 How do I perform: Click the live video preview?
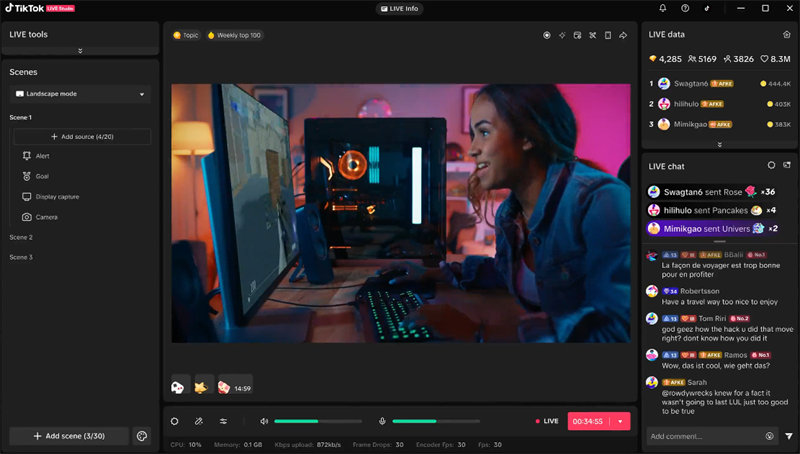click(401, 213)
